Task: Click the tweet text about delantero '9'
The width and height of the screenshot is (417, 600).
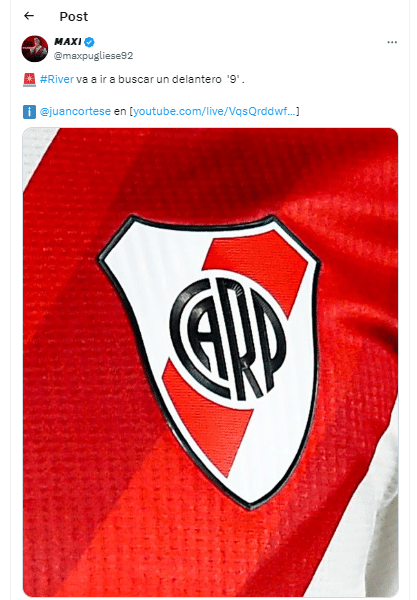Action: click(160, 79)
